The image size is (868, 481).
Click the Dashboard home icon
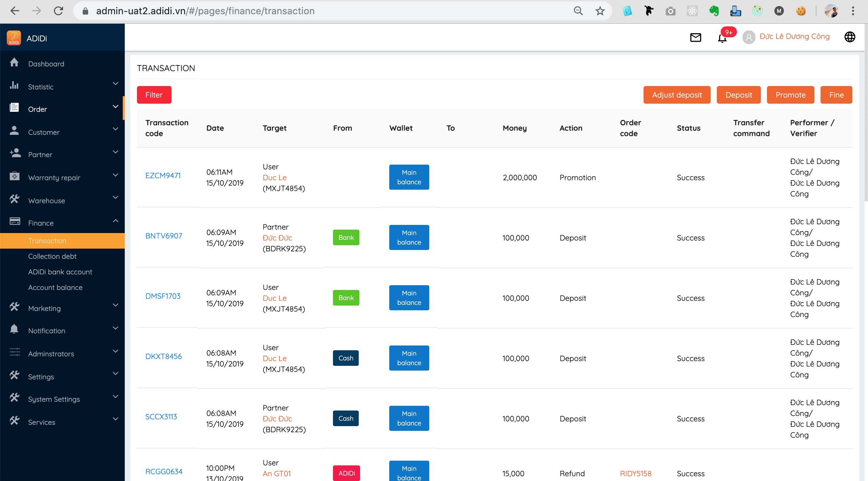click(x=14, y=63)
